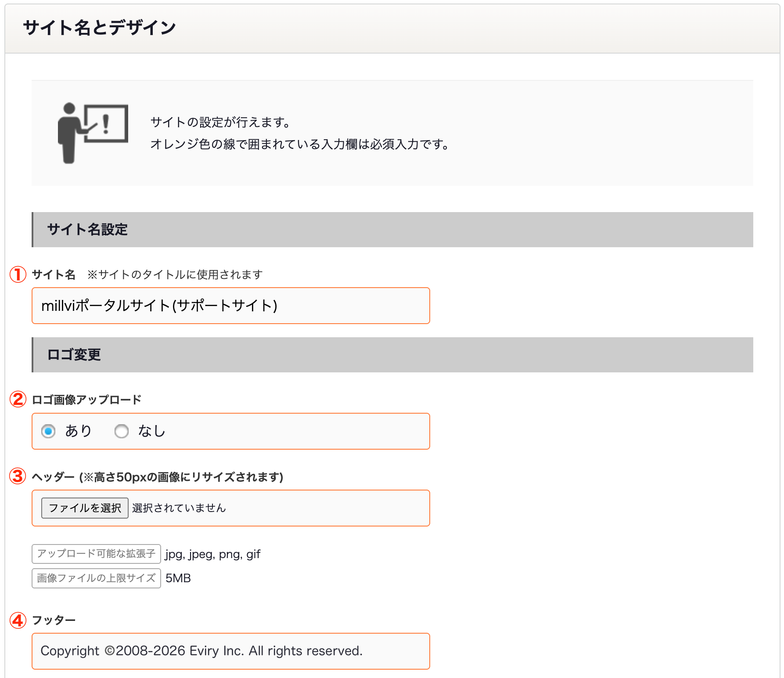784x678 pixels.
Task: Click the ロゴ画像アップロード label
Action: (x=87, y=400)
